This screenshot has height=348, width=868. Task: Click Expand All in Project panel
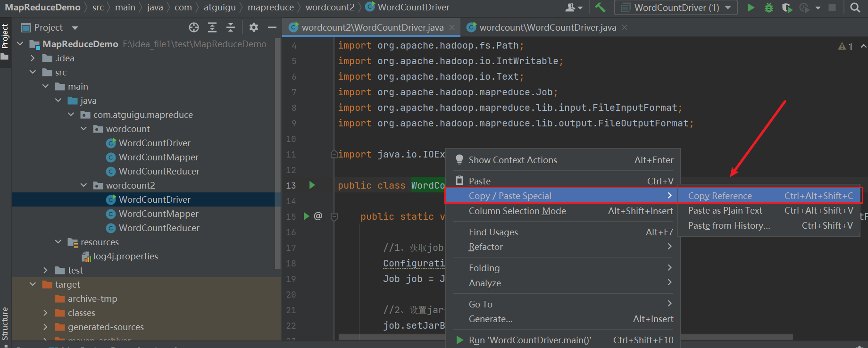(x=212, y=27)
